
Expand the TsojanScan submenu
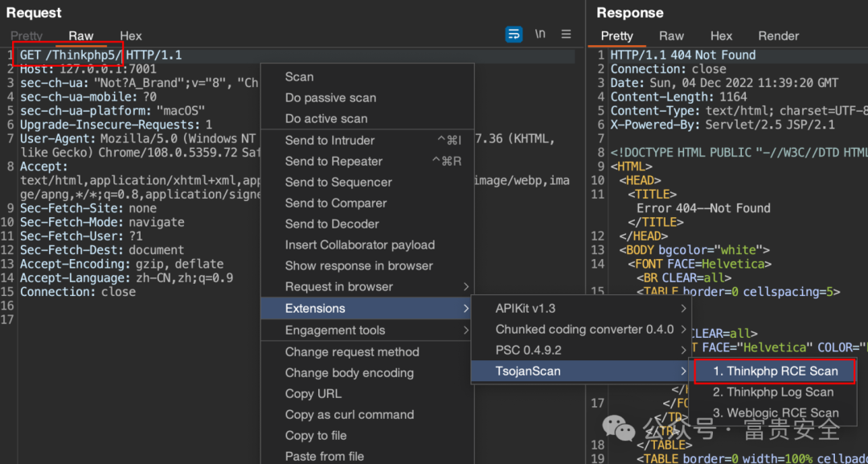pyautogui.click(x=581, y=372)
